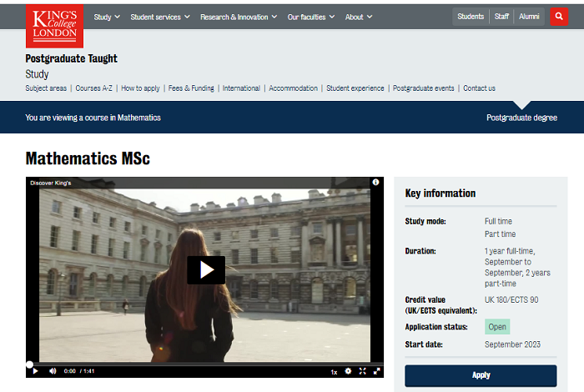The image size is (584, 392).
Task: Open the Fees & Funding section
Action: [x=191, y=88]
